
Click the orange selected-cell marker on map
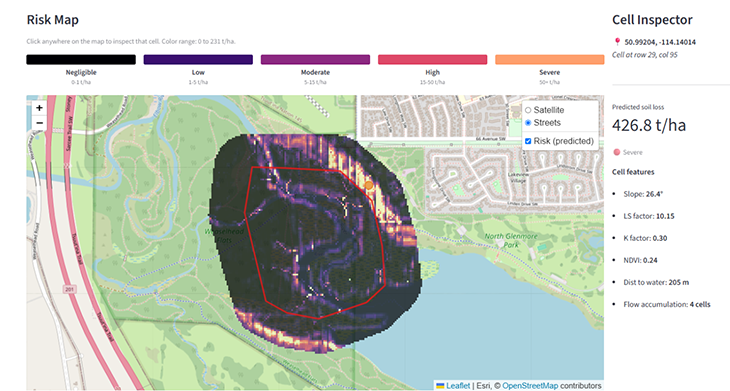(x=369, y=185)
